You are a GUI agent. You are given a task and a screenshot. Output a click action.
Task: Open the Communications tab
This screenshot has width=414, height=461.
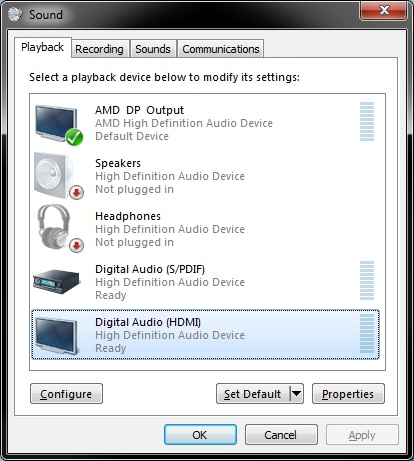point(221,49)
